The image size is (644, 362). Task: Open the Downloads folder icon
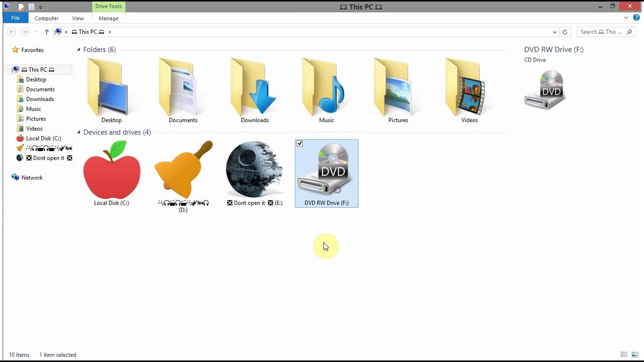pos(255,90)
